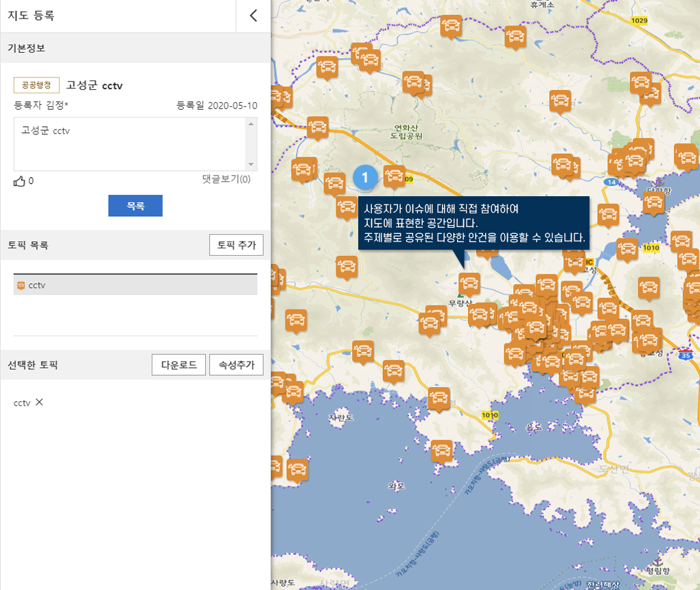Click the 공공행정 category tag
Viewport: 700px width, 590px height.
(36, 85)
